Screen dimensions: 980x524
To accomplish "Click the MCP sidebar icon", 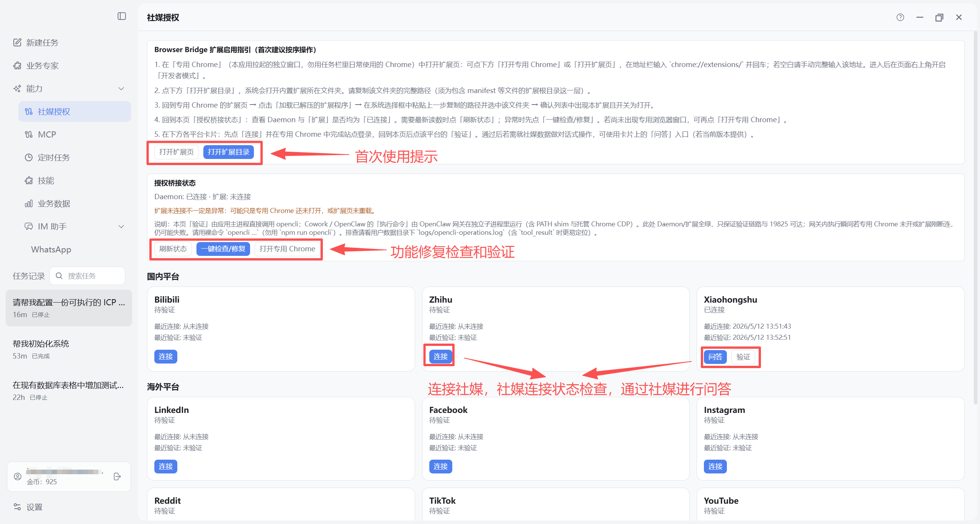I will (29, 134).
